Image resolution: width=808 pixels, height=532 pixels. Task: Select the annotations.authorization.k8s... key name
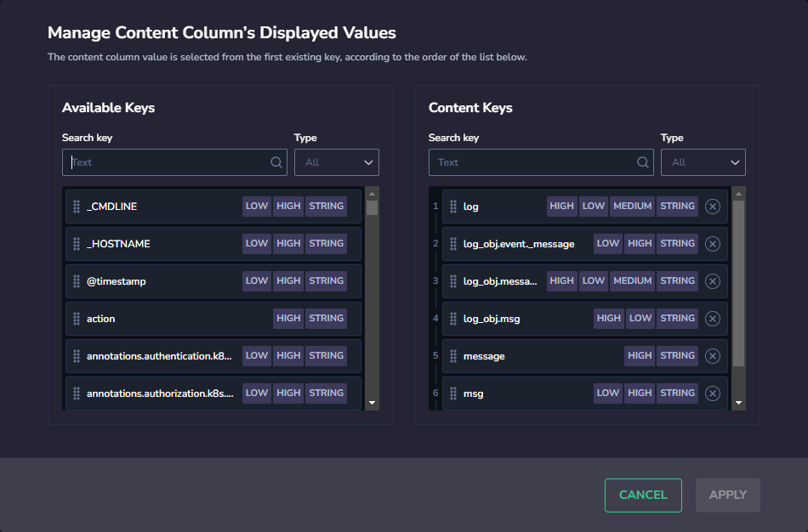[x=160, y=393]
